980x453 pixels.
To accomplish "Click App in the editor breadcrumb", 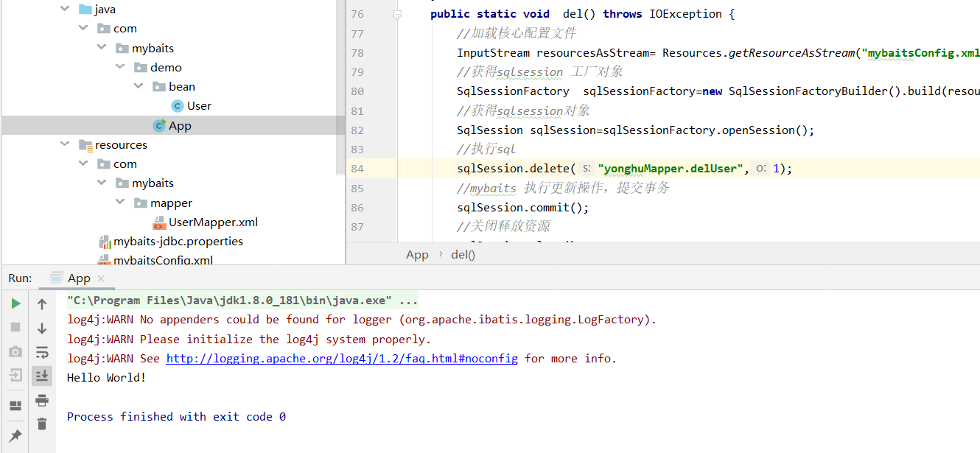I will 417,254.
